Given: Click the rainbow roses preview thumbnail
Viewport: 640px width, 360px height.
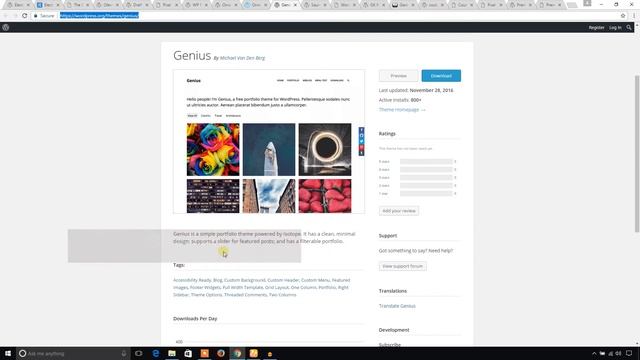Looking at the screenshot, I should [213, 149].
